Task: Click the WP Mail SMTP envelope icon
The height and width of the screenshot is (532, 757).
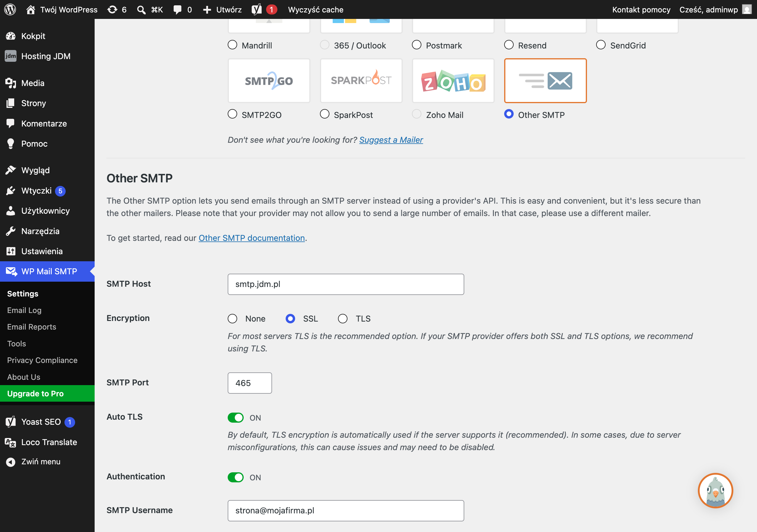Action: pos(12,272)
